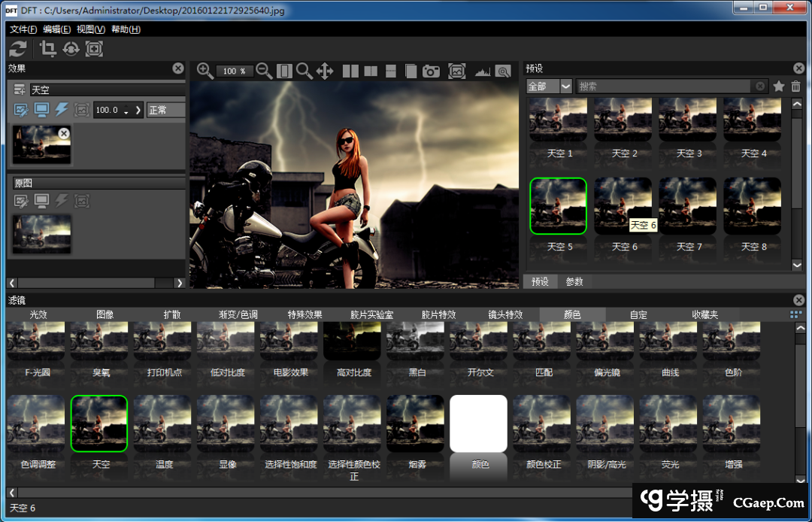The height and width of the screenshot is (522, 812).
Task: Expand the arrow next to the 100.0 opacity field
Action: point(138,110)
